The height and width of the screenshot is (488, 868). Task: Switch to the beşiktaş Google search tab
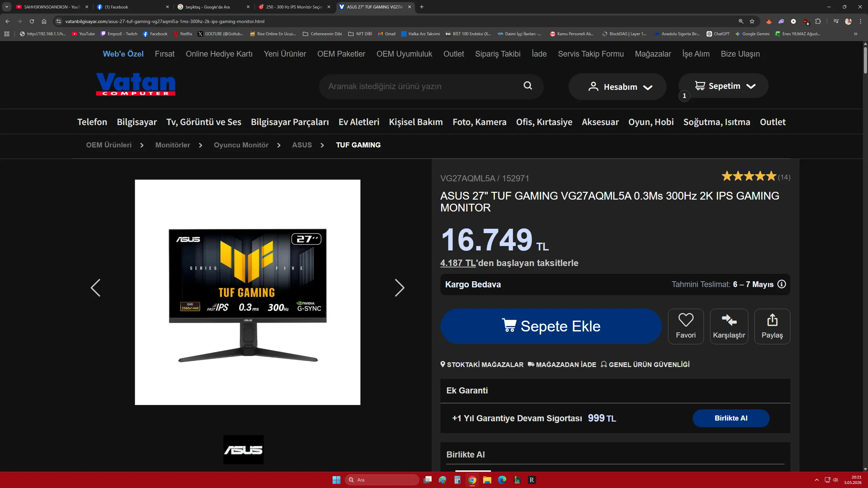coord(214,7)
